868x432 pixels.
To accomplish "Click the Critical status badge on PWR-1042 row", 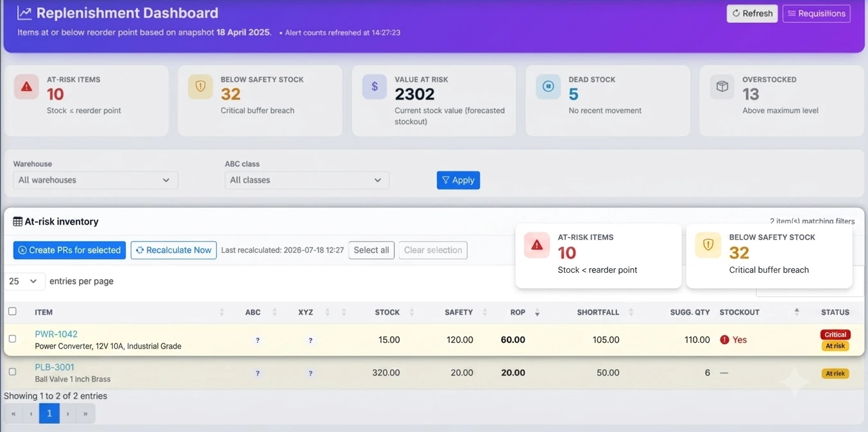I will (x=835, y=334).
